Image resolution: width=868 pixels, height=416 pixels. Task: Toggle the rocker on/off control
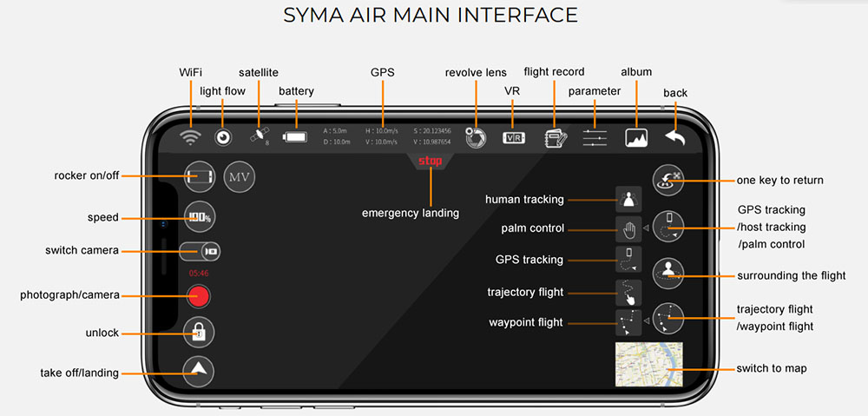[200, 176]
